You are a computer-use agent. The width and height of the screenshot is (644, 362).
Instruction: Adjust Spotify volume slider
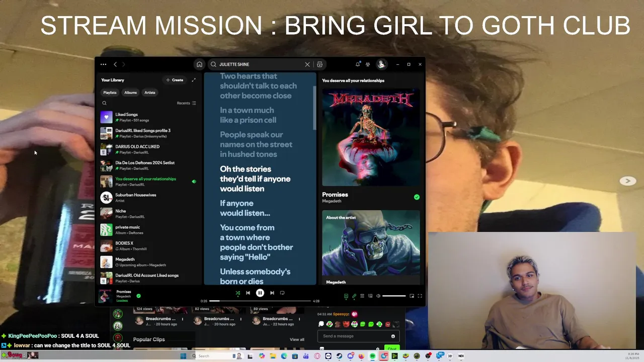coord(394,296)
